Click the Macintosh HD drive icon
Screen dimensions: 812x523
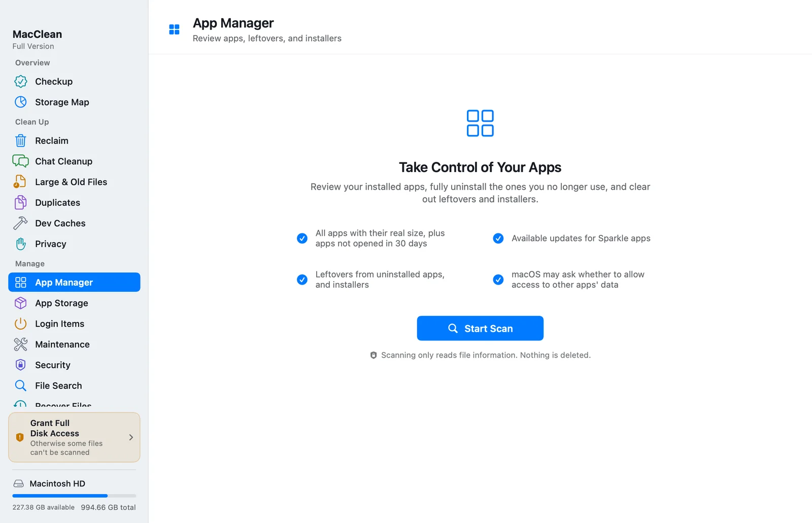[x=19, y=483]
